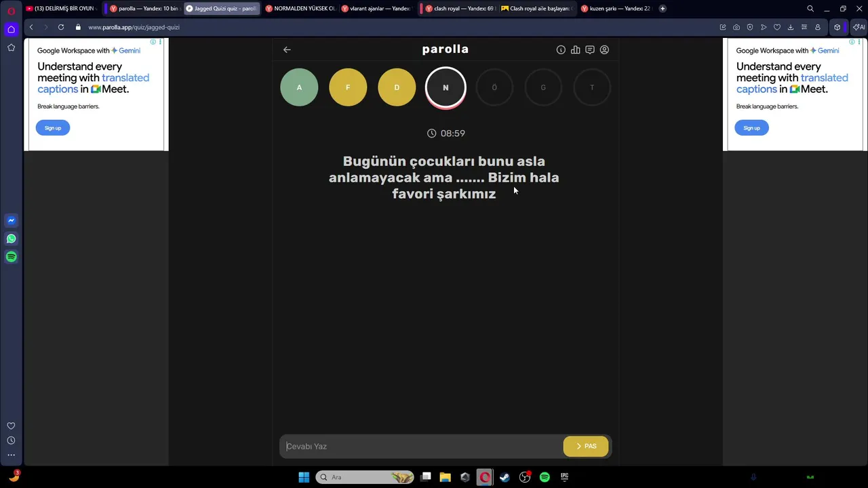Click the toolbar snapshot camera icon
Screen dimensions: 868x488
point(736,27)
